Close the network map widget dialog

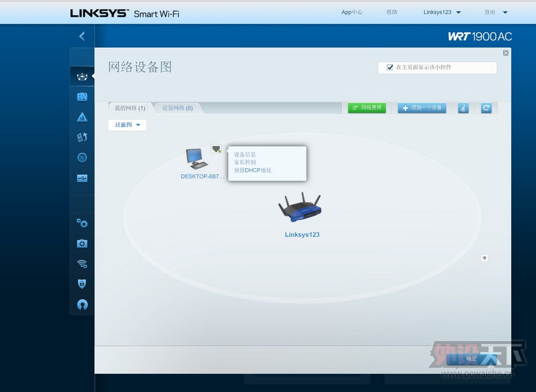505,53
